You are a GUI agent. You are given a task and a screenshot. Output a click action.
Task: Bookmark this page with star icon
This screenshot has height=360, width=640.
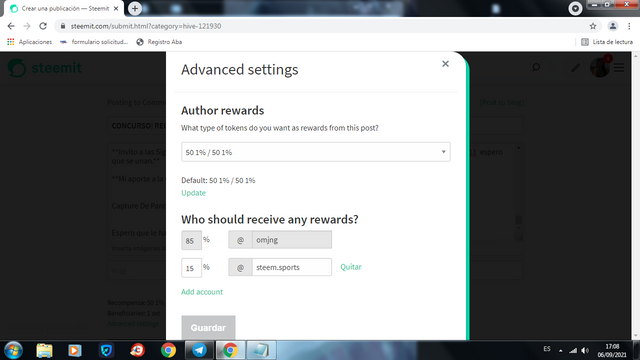click(593, 26)
